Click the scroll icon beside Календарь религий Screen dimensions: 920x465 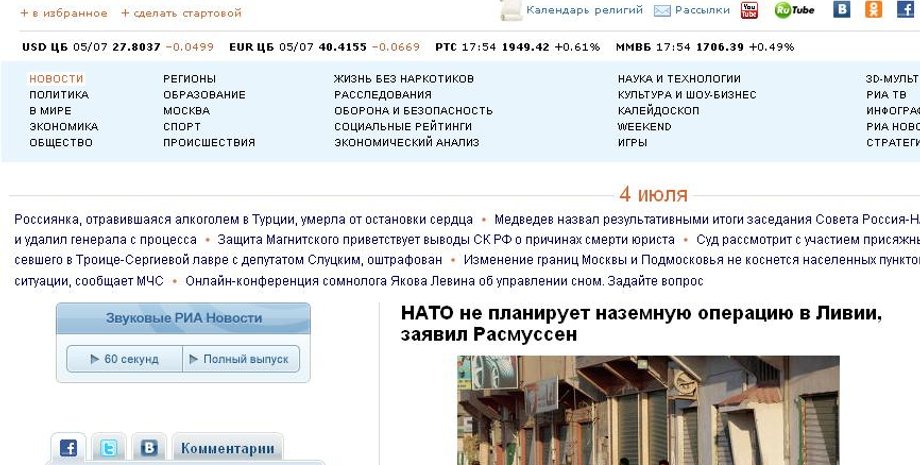tap(511, 11)
